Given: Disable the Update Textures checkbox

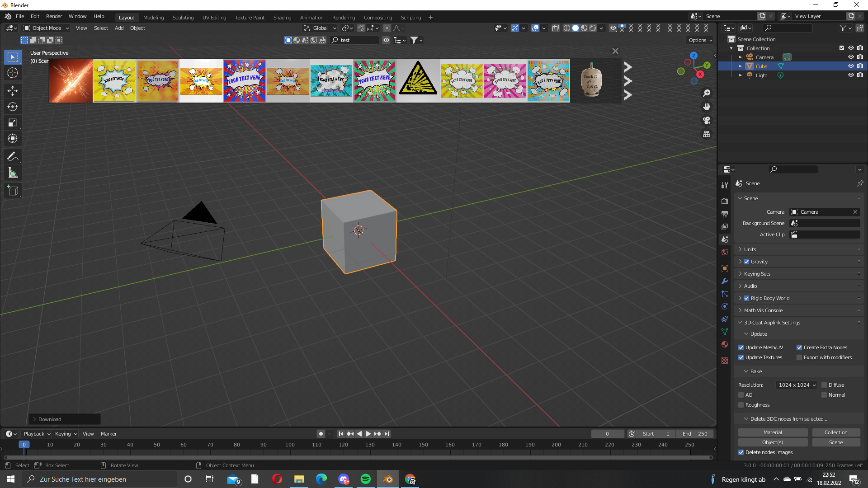Looking at the screenshot, I should point(741,357).
